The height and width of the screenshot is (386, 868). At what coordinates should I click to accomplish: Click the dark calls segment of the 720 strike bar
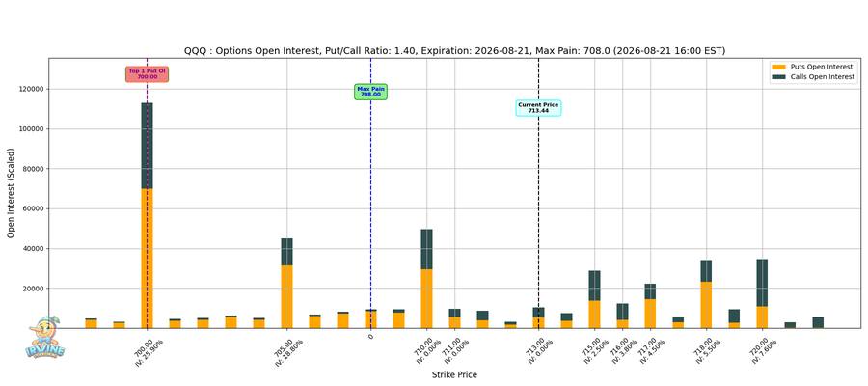[x=762, y=283]
